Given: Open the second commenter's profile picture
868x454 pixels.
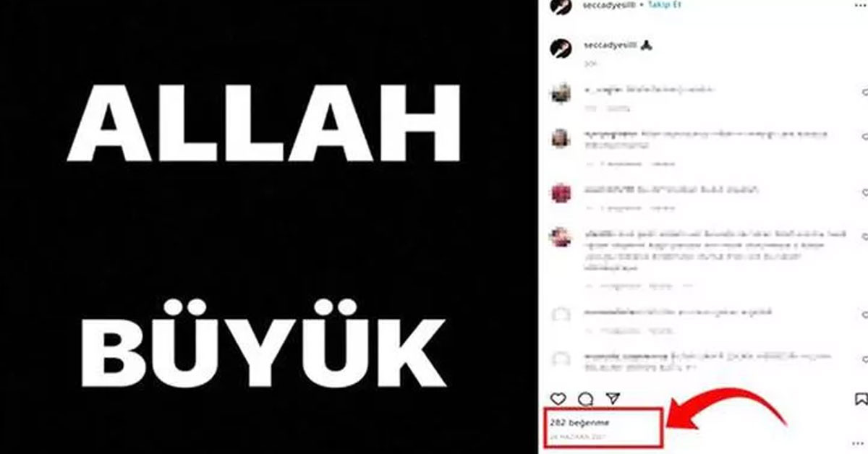Looking at the screenshot, I should 561,138.
